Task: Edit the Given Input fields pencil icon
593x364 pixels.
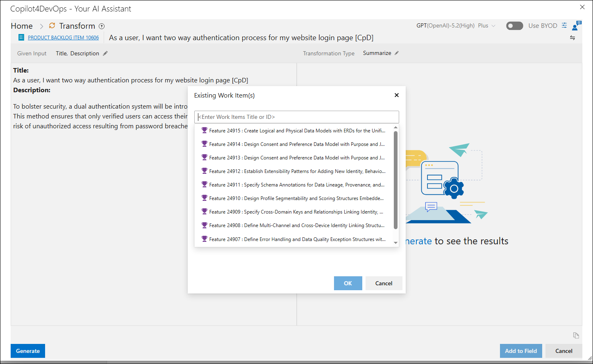Action: tap(105, 53)
